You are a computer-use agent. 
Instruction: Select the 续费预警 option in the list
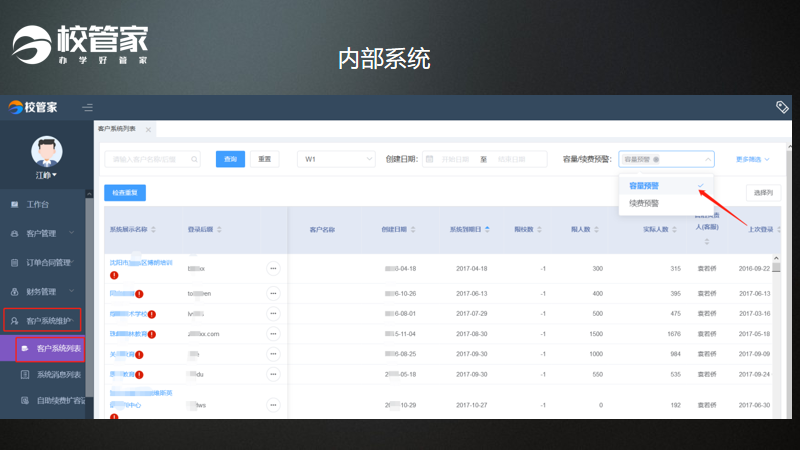[666, 203]
